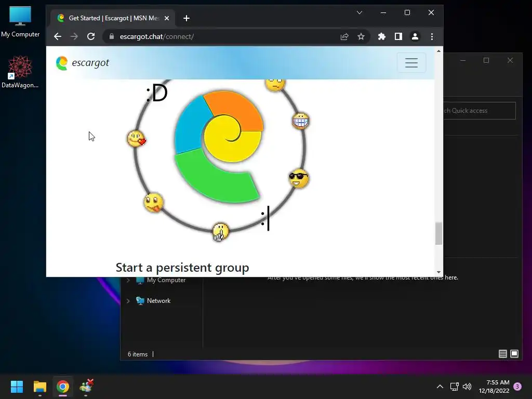532x399 pixels.
Task: Open File Explorer from the taskbar
Action: point(39,387)
